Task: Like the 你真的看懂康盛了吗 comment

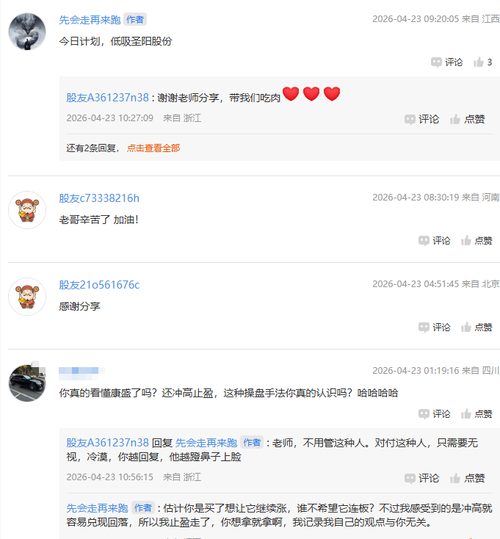Action: pos(476,414)
